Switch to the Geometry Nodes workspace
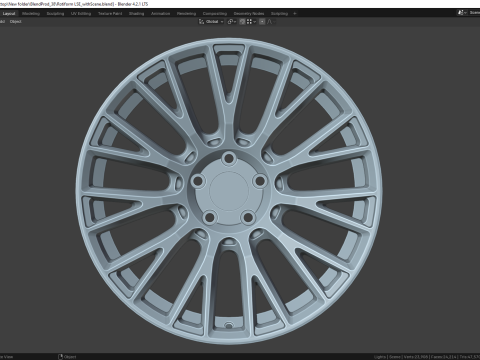Image resolution: width=480 pixels, height=360 pixels. pos(249,14)
